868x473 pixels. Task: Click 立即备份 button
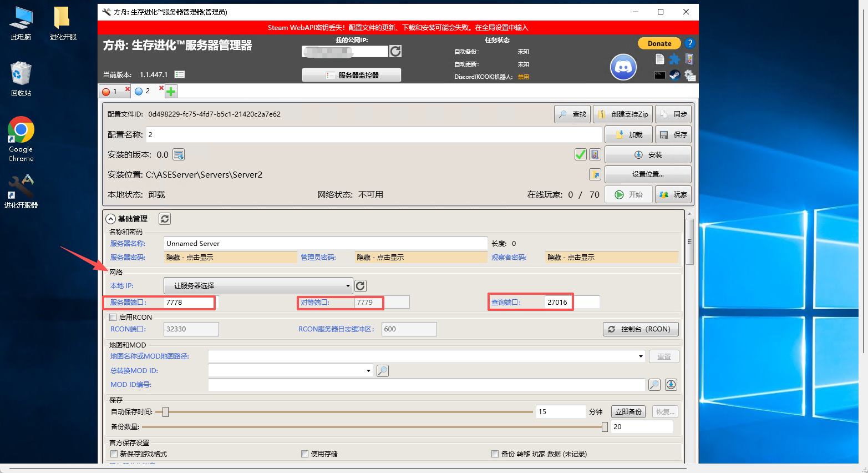pos(628,412)
